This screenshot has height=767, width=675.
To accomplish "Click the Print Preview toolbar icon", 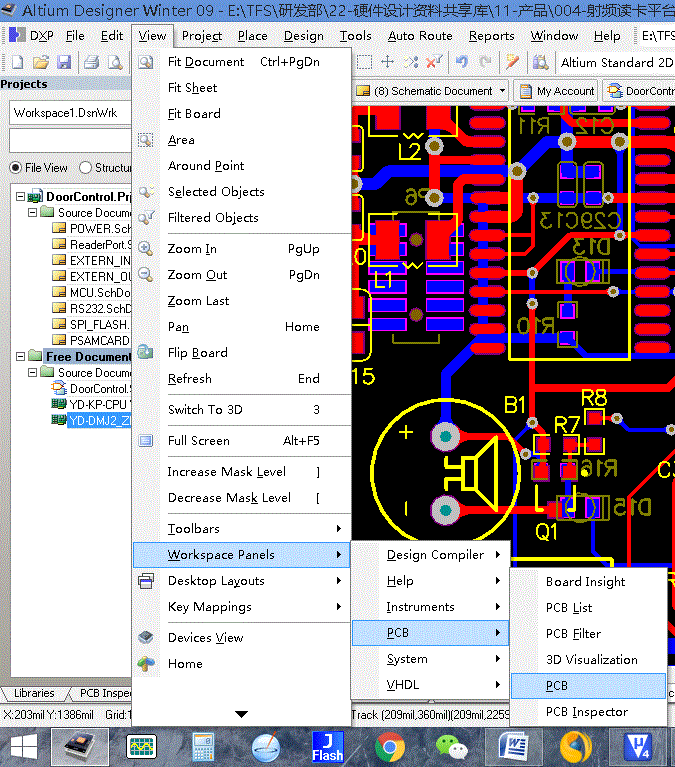I will (x=115, y=62).
